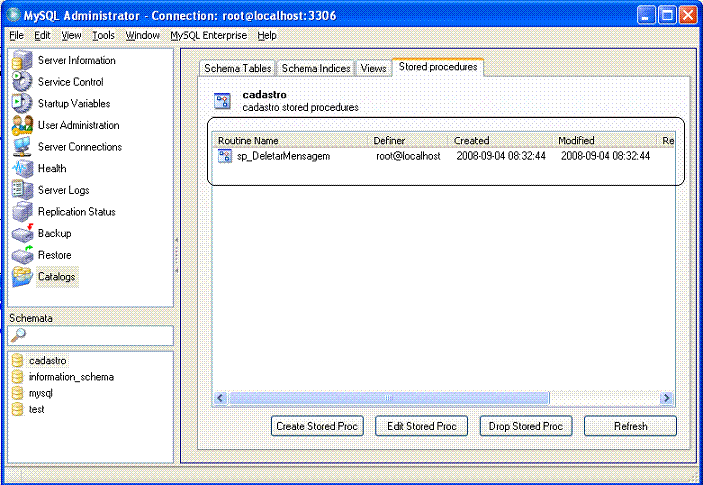703x485 pixels.
Task: Open the Window menu
Action: [x=143, y=35]
